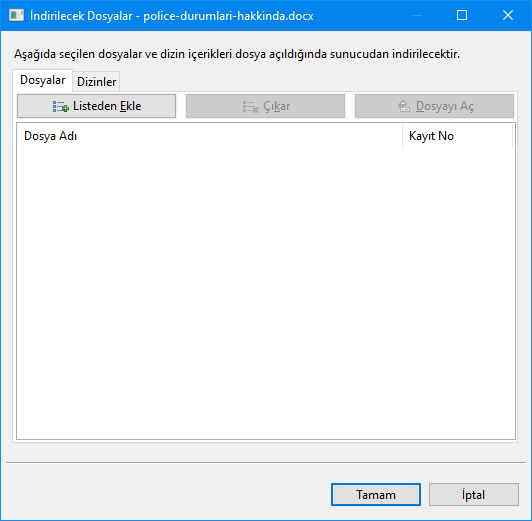Click inside the empty file list area
The width and height of the screenshot is (532, 521).
coord(266,293)
